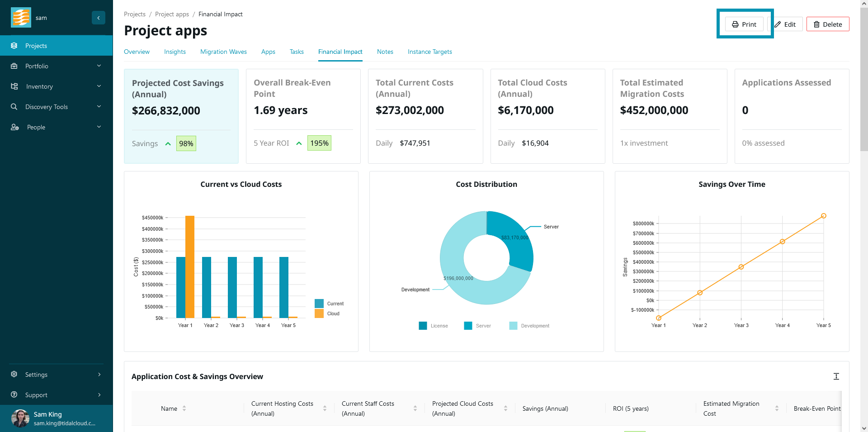The image size is (868, 432).
Task: Click the red Delete button
Action: click(827, 24)
